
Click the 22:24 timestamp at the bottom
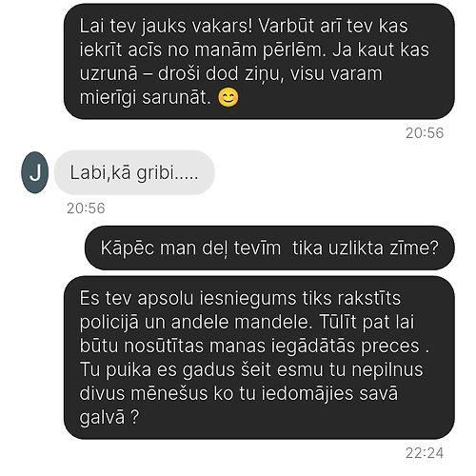click(x=425, y=453)
